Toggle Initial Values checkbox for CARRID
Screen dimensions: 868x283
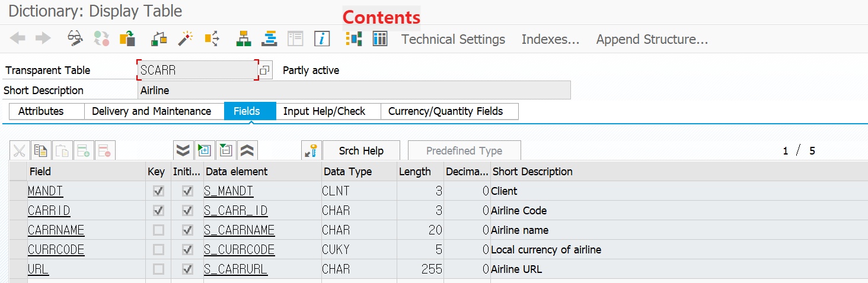[x=187, y=211]
